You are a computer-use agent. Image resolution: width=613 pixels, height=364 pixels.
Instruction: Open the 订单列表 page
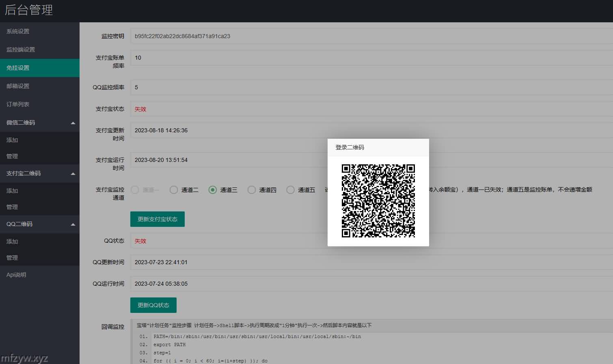[x=18, y=104]
